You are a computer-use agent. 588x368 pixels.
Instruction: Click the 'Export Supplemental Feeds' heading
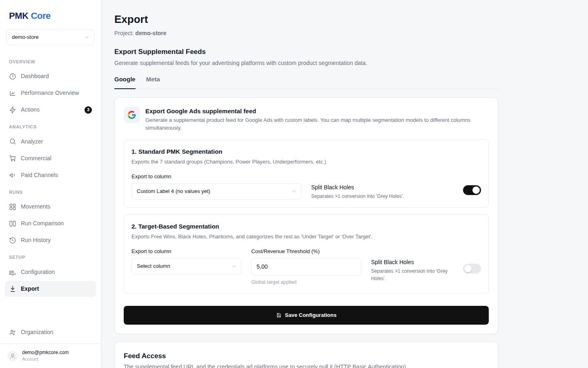[x=160, y=52]
